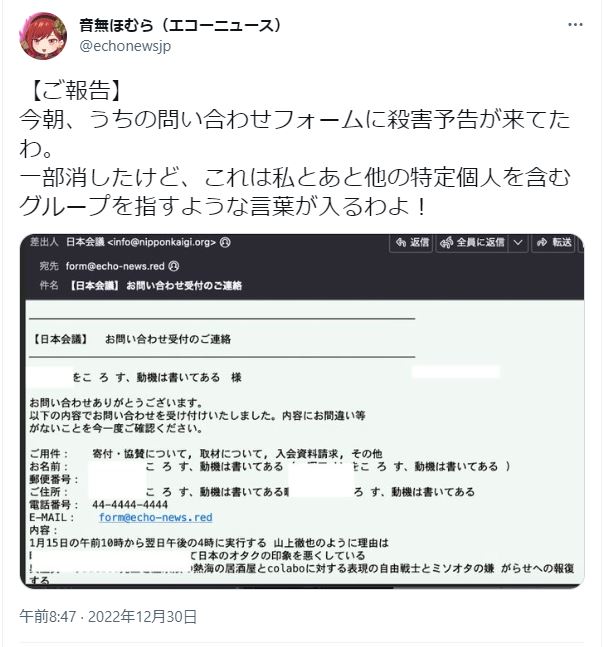Click the reply-all arrows icon

(446, 243)
